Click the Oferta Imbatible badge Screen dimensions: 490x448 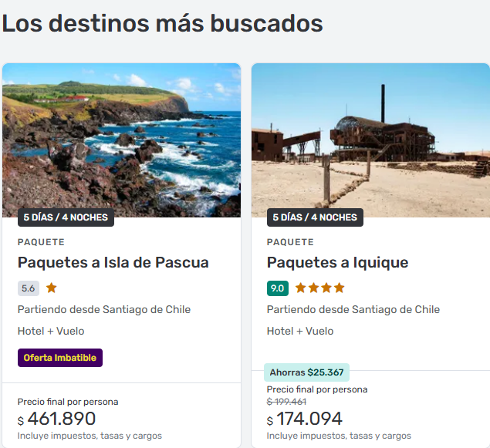pos(60,358)
